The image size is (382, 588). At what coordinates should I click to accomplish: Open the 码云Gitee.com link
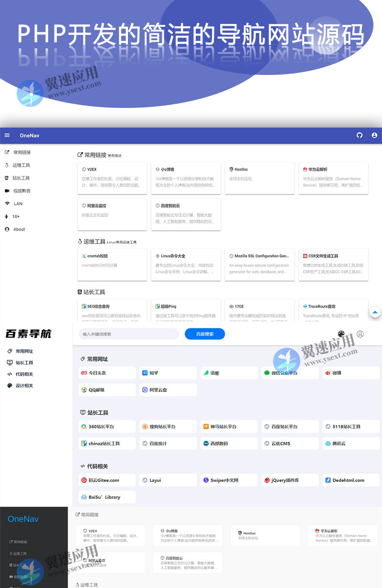point(106,480)
